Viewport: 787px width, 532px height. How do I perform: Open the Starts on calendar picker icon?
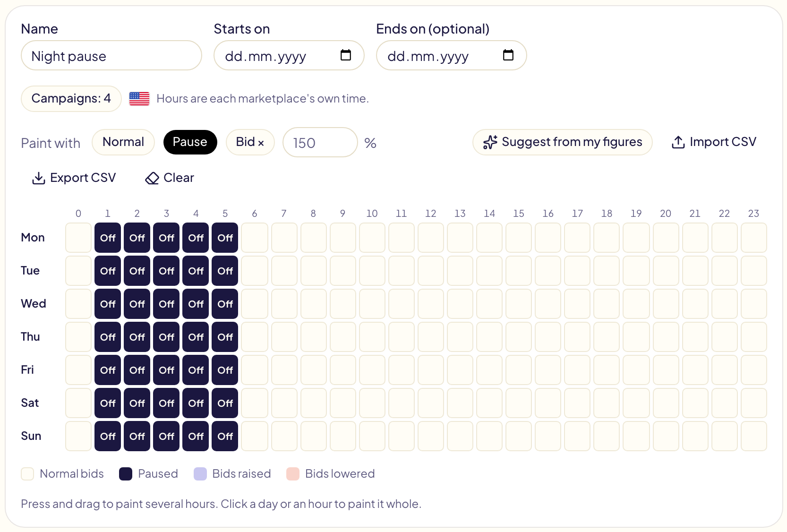pos(346,55)
